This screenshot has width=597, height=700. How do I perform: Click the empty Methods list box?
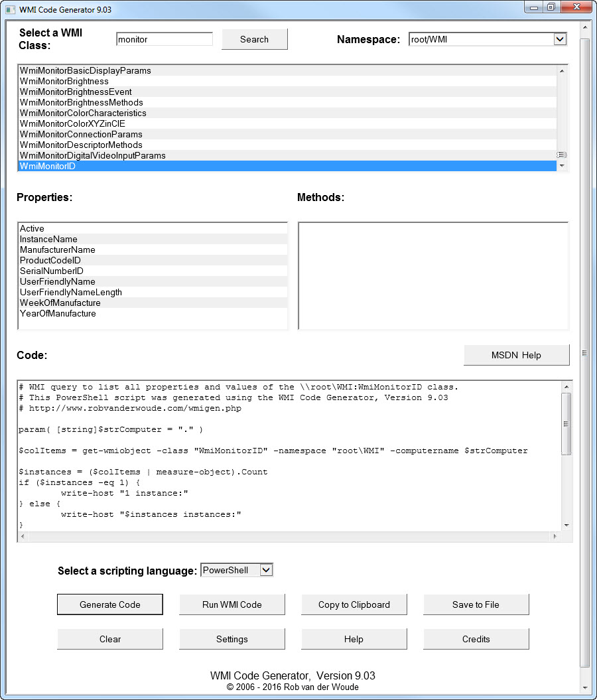point(433,276)
